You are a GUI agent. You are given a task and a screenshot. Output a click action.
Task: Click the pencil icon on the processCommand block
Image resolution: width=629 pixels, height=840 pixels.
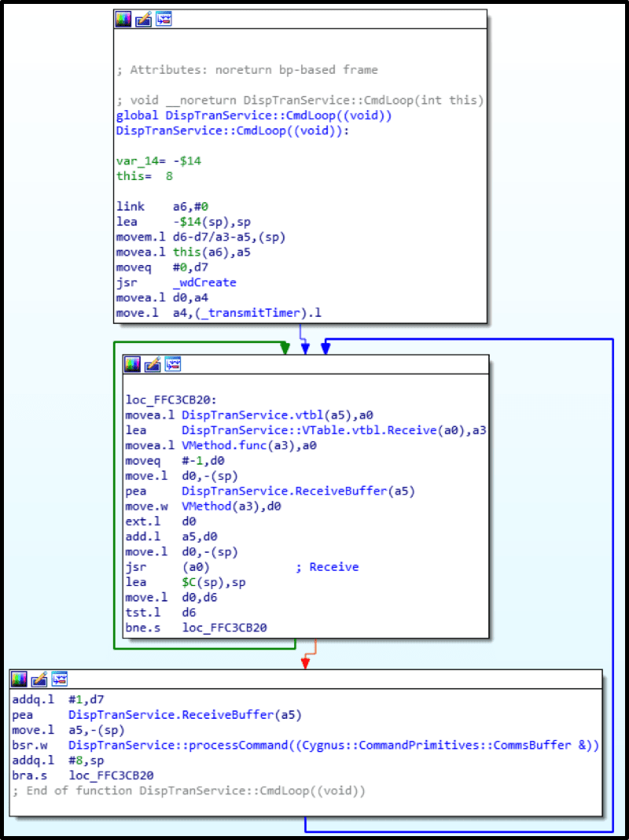(x=39, y=680)
